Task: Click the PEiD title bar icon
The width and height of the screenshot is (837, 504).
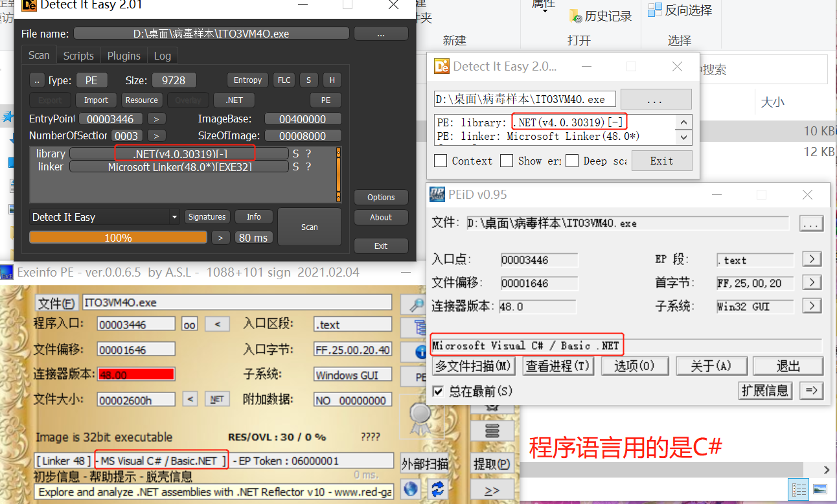Action: pos(438,194)
